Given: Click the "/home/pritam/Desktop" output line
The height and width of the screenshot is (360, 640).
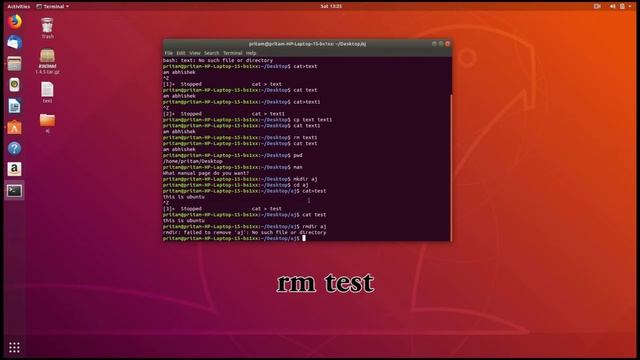Looking at the screenshot, I should (x=193, y=161).
